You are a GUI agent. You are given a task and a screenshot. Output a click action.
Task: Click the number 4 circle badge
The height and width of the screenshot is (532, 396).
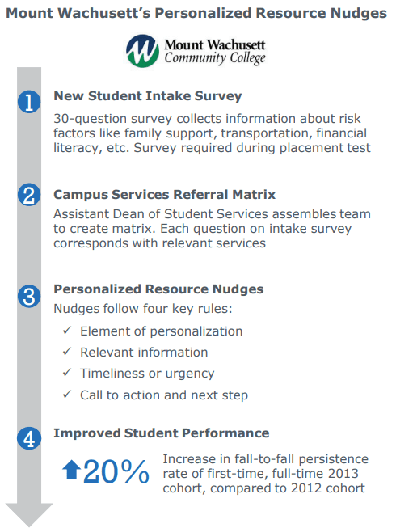pos(29,438)
